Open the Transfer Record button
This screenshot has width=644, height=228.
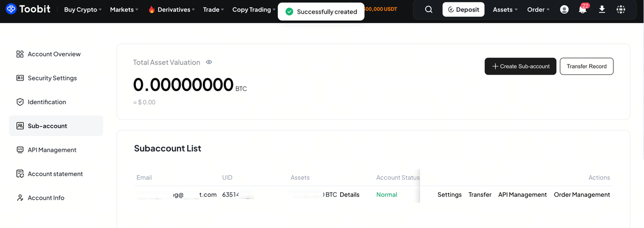click(x=586, y=66)
